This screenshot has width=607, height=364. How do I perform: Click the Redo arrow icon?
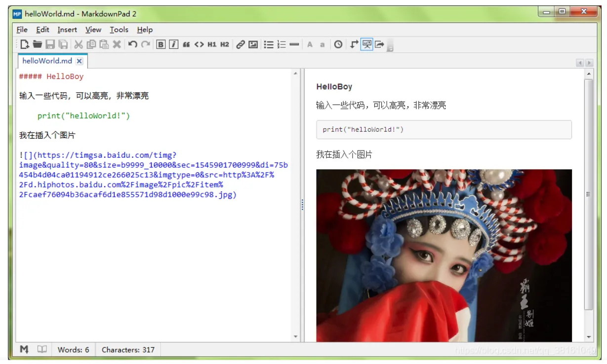click(145, 44)
